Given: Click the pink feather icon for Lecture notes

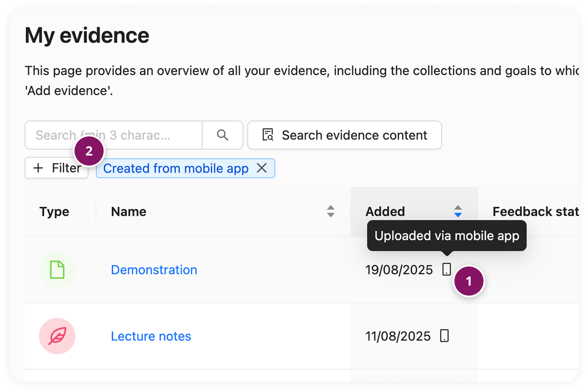Looking at the screenshot, I should click(57, 336).
